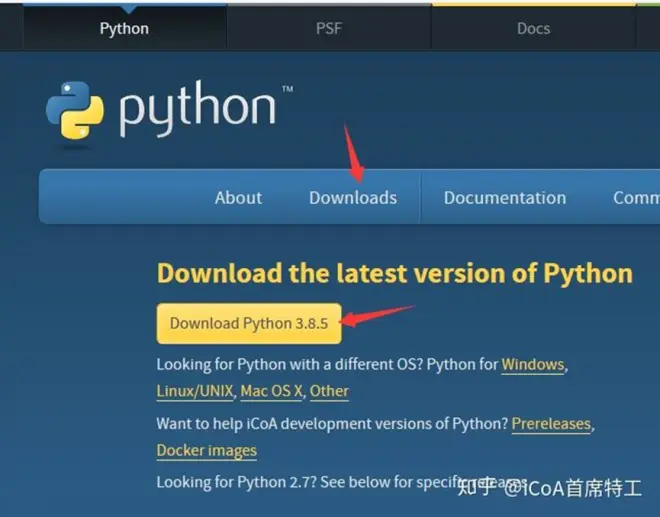Click the Download Python 3.8.5 button

pyautogui.click(x=249, y=323)
